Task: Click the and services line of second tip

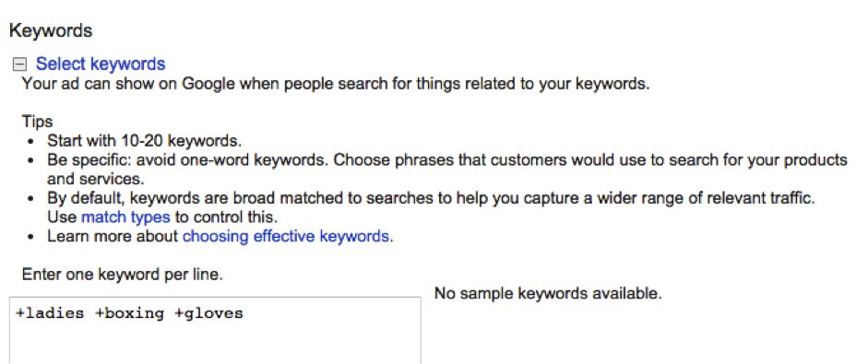Action: pos(95,179)
